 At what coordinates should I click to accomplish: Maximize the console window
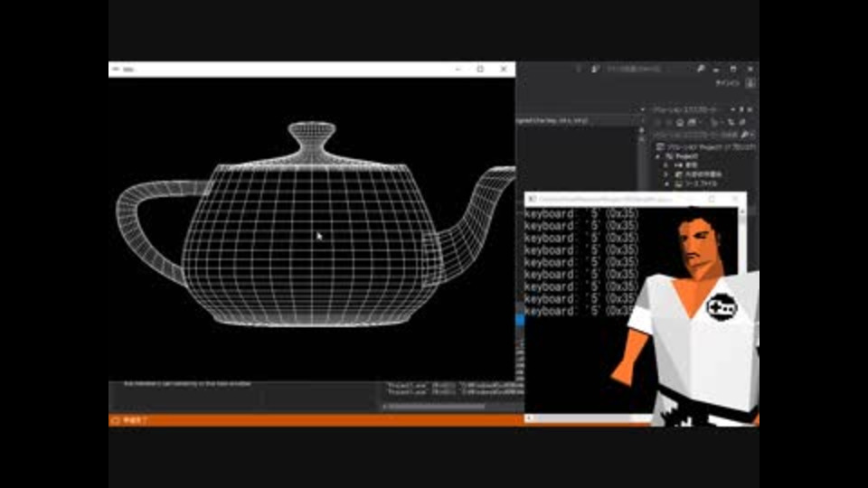(x=712, y=199)
